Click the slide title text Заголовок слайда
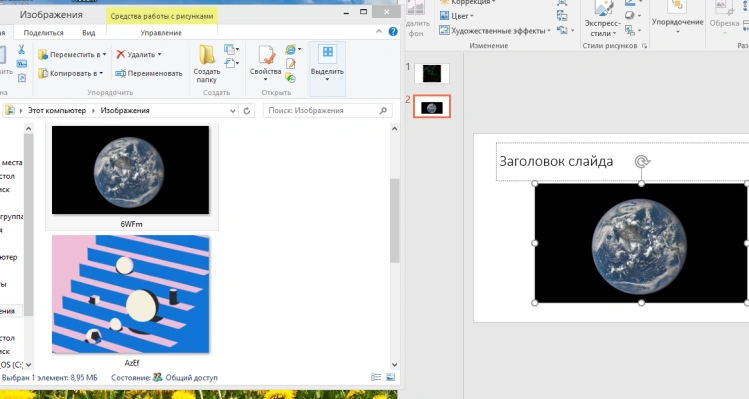The height and width of the screenshot is (399, 749). tap(556, 162)
